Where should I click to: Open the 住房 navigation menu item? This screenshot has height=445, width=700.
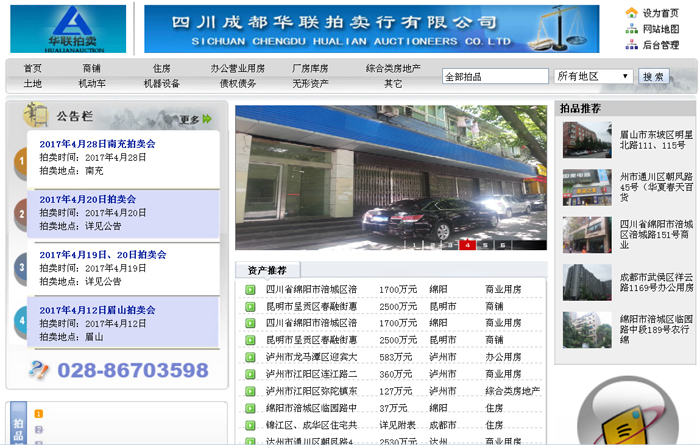[x=162, y=68]
